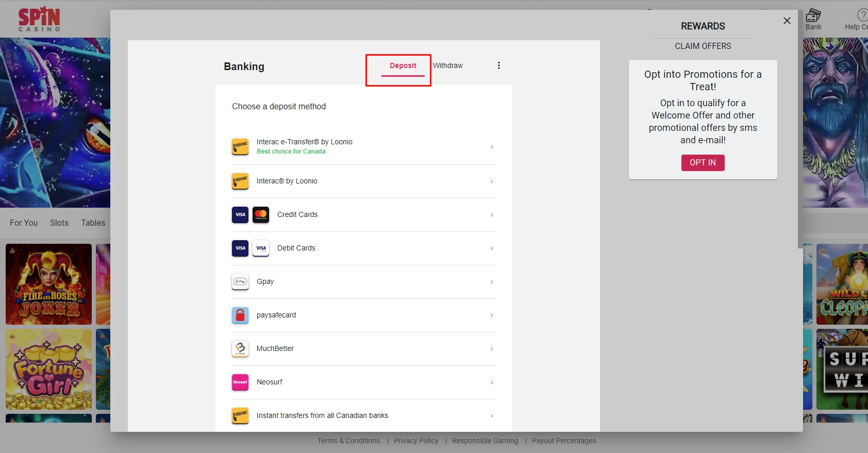Open Responsible Gaming footer link
Image resolution: width=868 pixels, height=453 pixels.
(x=485, y=441)
